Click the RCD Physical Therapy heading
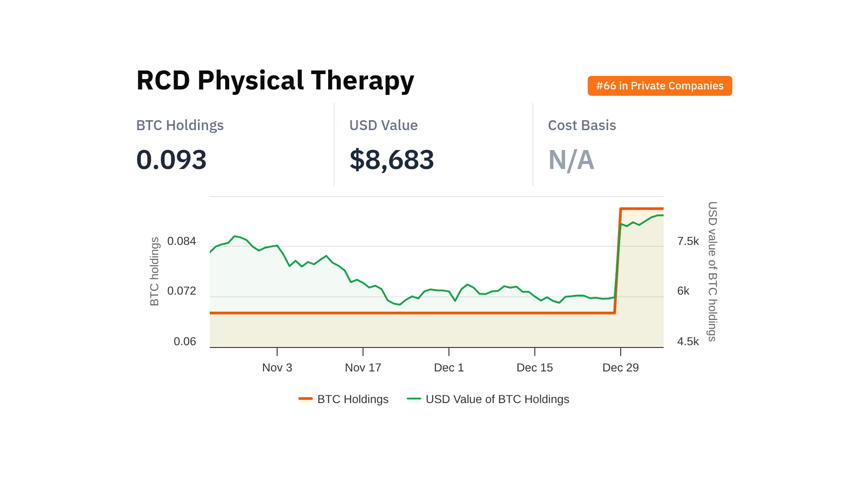Screen dimensions: 868x488 coord(275,80)
